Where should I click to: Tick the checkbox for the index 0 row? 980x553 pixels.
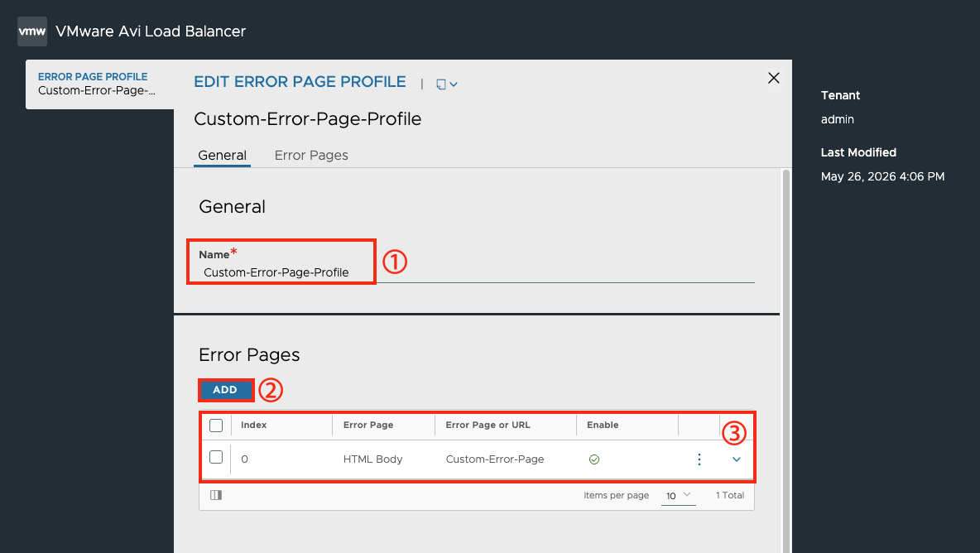coord(216,457)
